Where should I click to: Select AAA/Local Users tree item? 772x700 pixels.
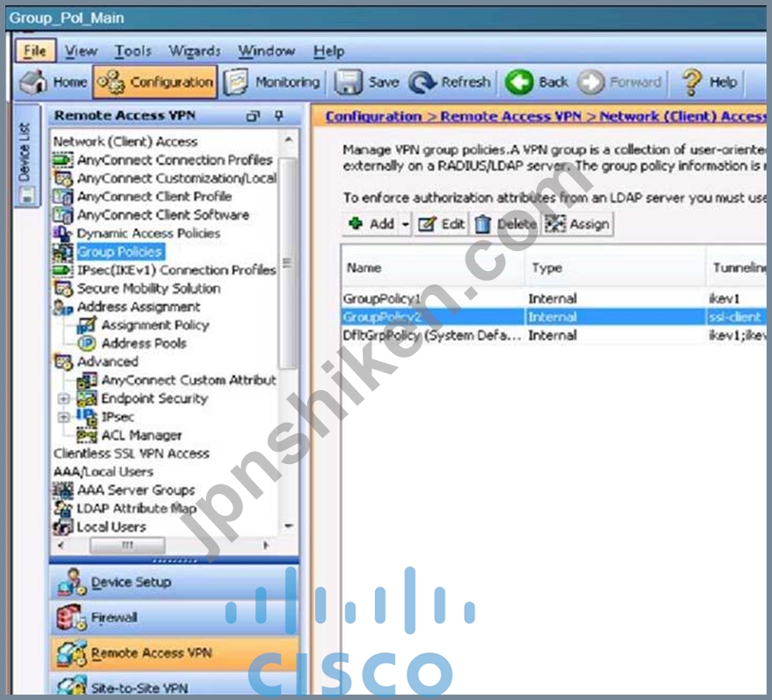coord(103,472)
